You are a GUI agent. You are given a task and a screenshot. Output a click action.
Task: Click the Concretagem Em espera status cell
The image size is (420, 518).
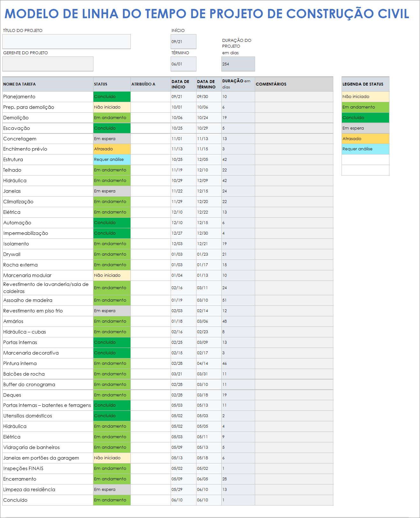click(112, 139)
